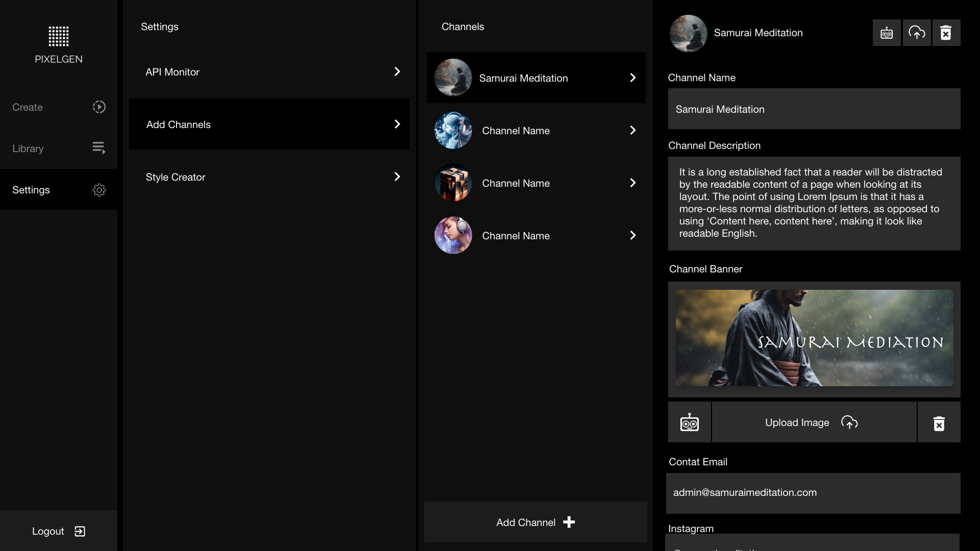Click the Channel Name input field
This screenshot has width=980, height=551.
click(x=814, y=109)
